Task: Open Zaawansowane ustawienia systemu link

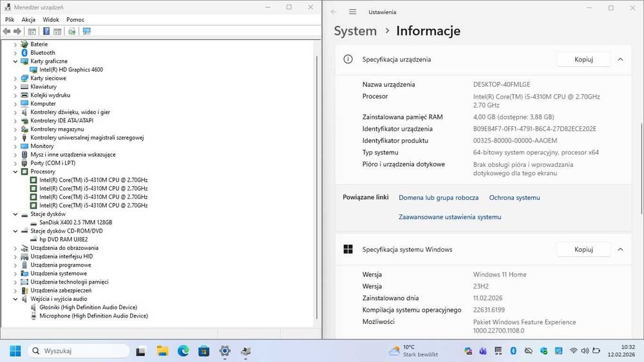Action: click(x=450, y=217)
